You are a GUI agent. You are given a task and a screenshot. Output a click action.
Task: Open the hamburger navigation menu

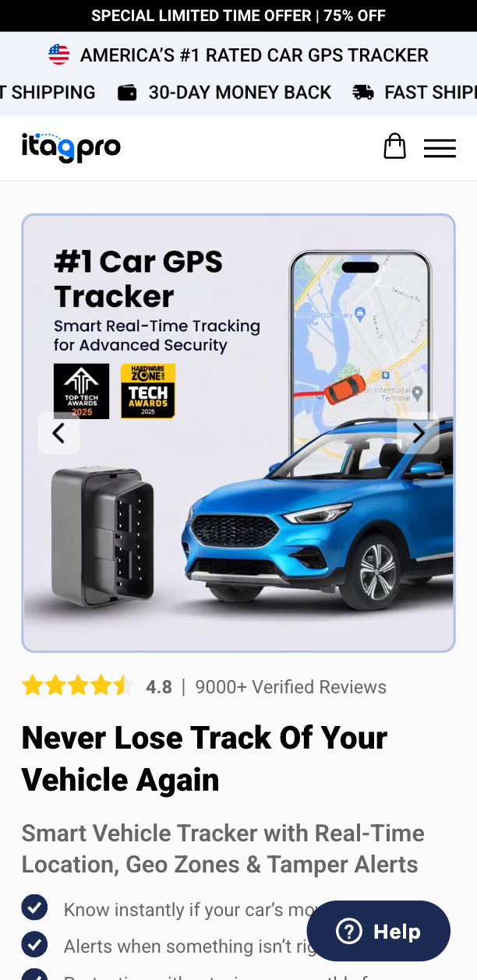[440, 148]
